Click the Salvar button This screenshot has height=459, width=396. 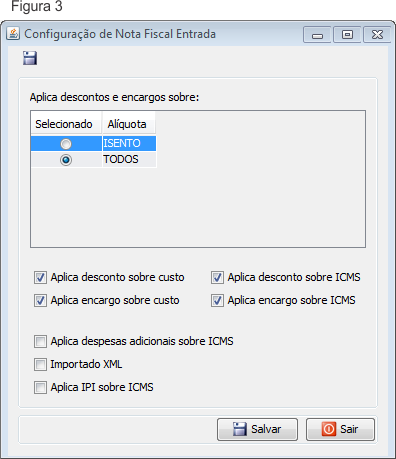257,429
